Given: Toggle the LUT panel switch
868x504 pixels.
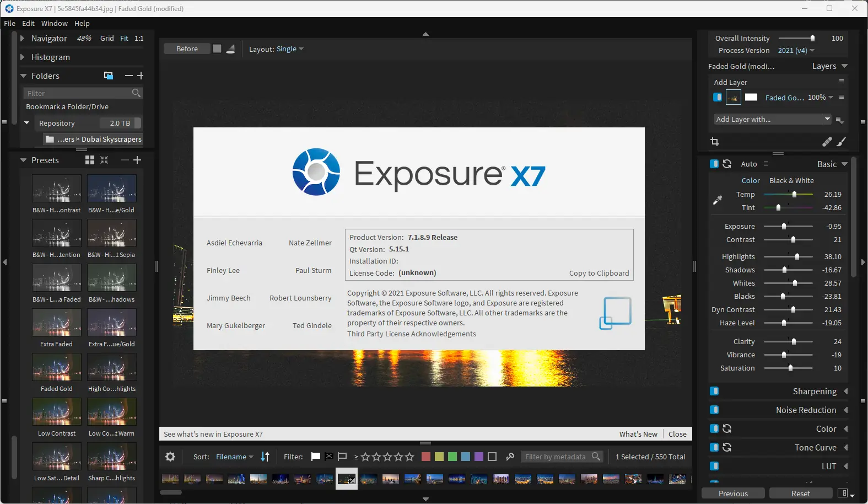Looking at the screenshot, I should 714,466.
